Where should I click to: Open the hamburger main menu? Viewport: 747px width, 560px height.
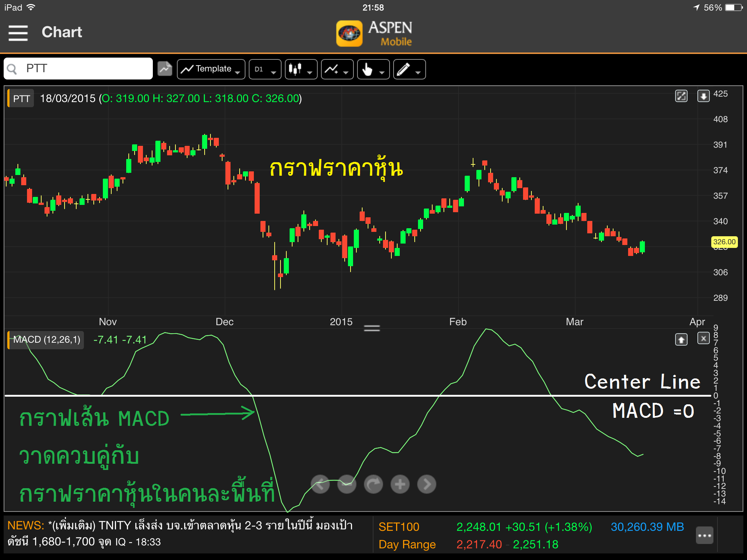click(18, 33)
